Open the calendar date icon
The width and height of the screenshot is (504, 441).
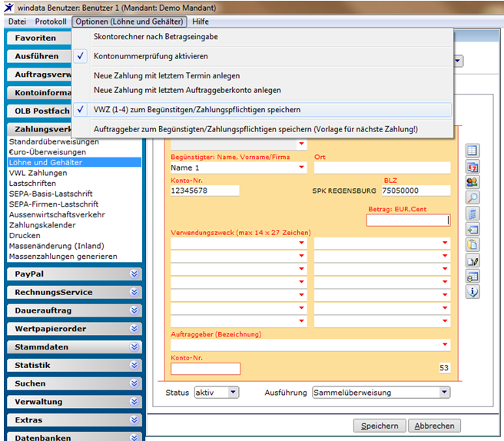[x=472, y=167]
